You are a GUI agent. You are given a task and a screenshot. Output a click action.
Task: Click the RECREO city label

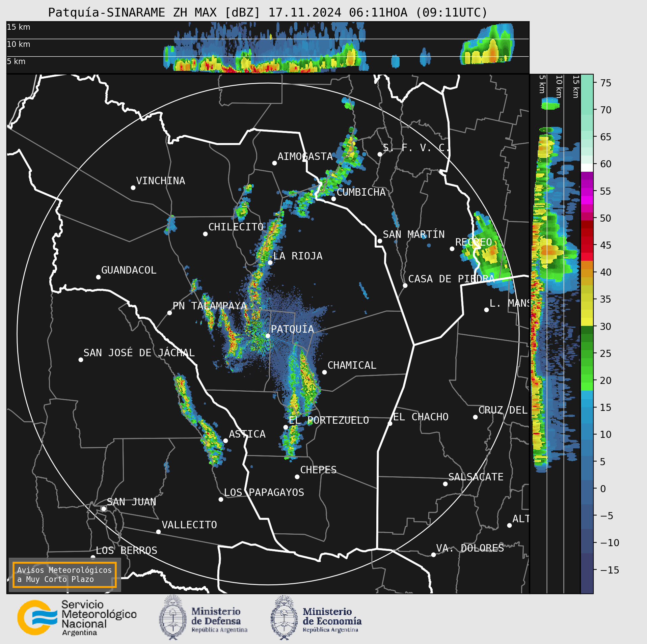474,242
